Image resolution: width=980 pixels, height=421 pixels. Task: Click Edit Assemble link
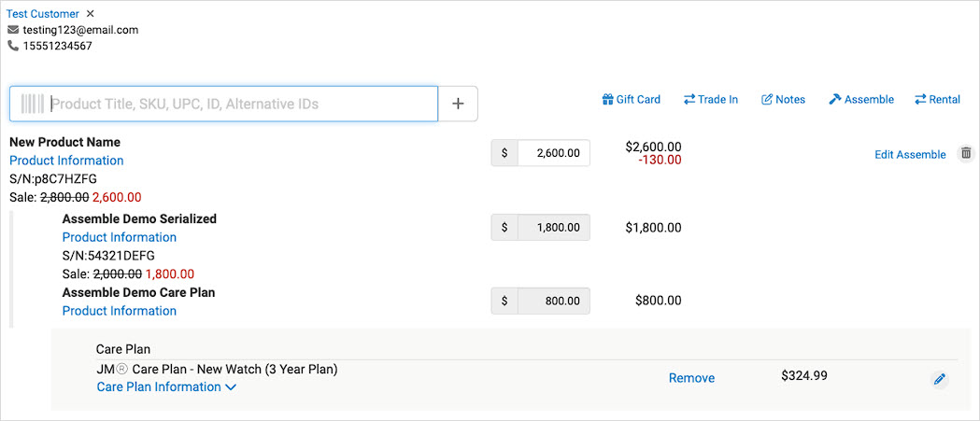click(910, 155)
